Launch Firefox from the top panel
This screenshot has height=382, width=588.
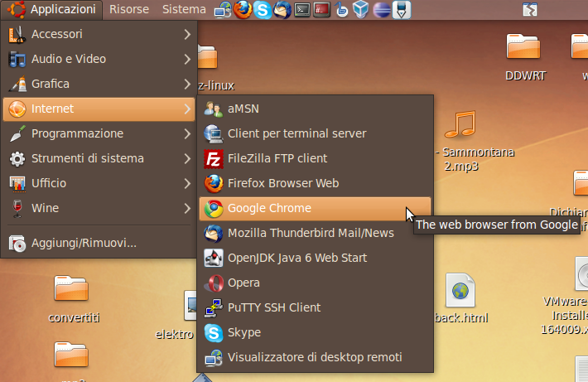click(x=243, y=10)
